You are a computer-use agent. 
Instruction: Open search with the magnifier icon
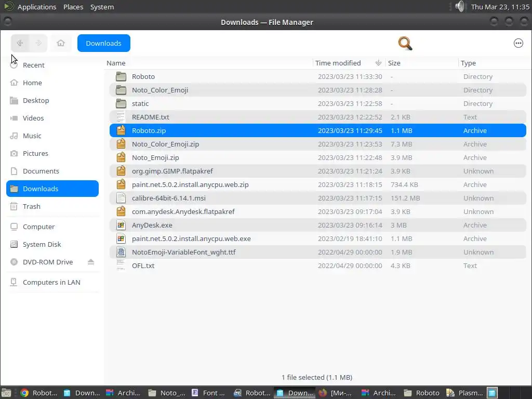click(405, 44)
